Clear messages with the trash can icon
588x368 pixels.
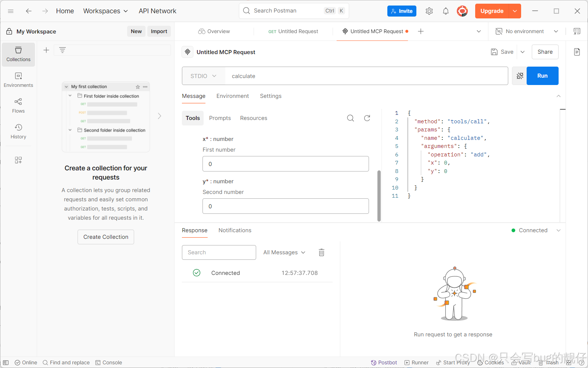pos(322,252)
